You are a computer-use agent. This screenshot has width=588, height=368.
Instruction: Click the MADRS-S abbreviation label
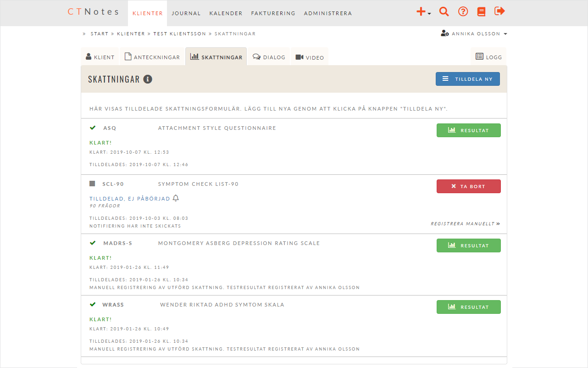coord(117,244)
